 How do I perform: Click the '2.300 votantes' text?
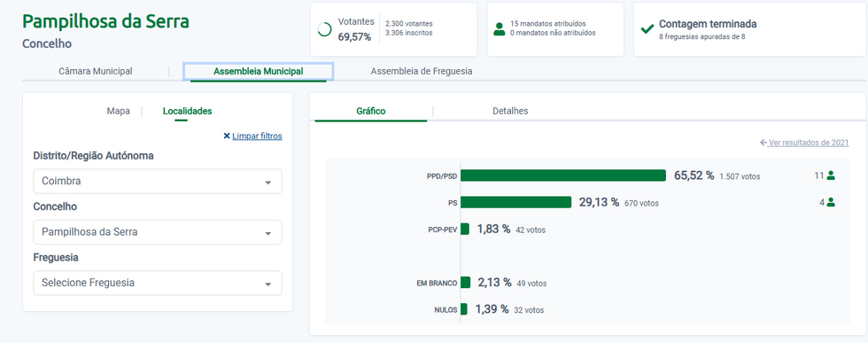(x=409, y=24)
